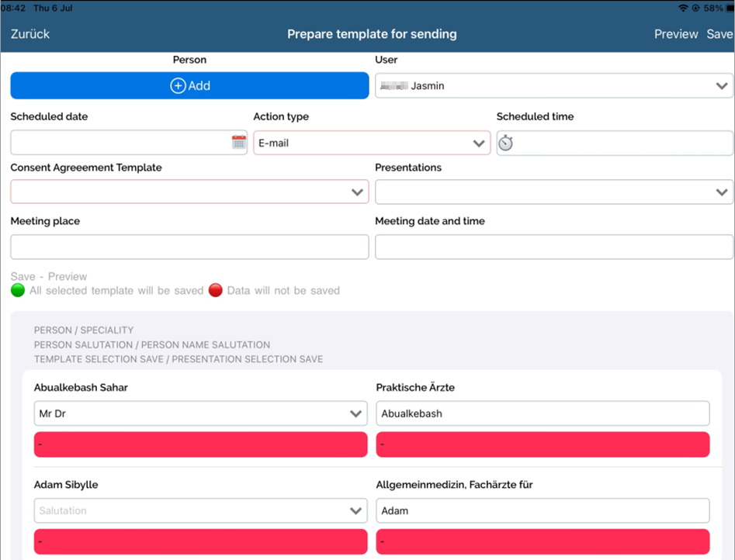Viewport: 735px width, 560px height.
Task: Click the stopwatch icon in Scheduled time
Action: point(506,143)
